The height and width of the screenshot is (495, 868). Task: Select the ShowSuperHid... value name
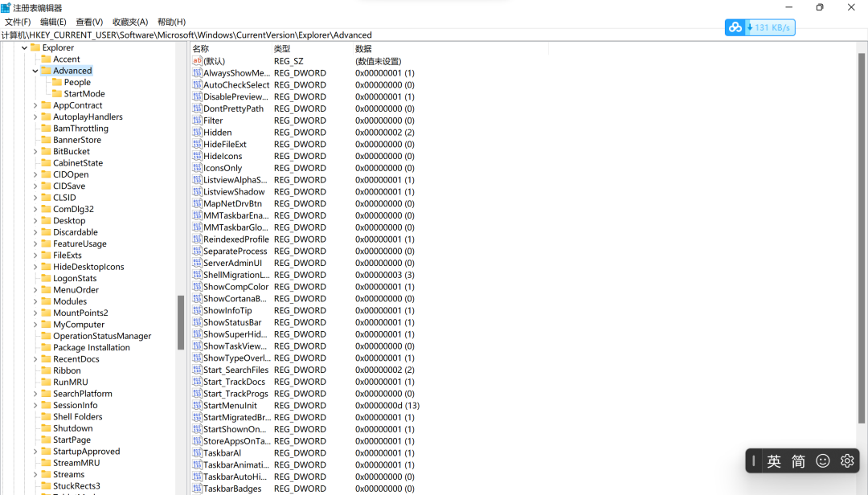(x=235, y=334)
